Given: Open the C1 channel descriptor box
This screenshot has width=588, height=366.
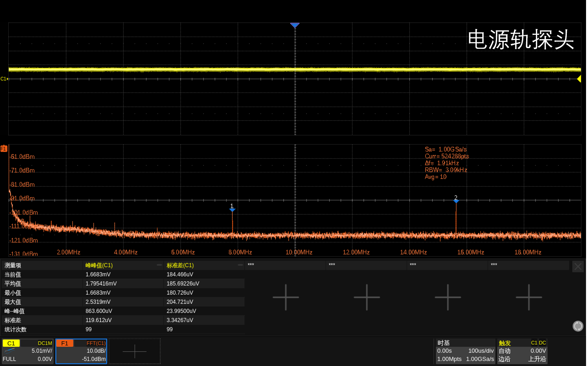Looking at the screenshot, I should pyautogui.click(x=28, y=351).
